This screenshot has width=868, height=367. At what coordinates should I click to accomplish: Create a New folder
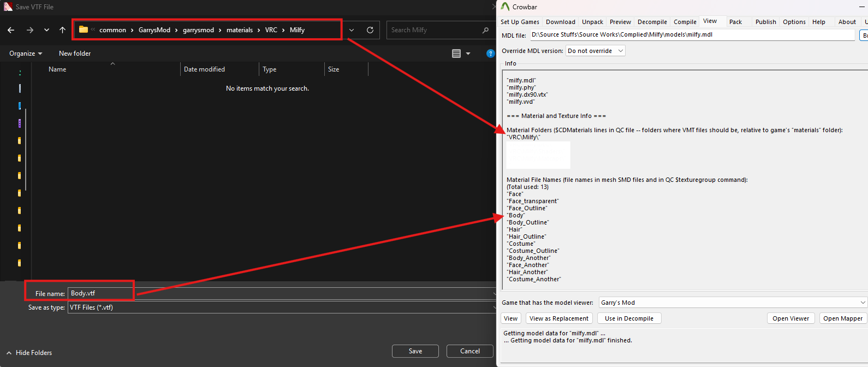(75, 54)
